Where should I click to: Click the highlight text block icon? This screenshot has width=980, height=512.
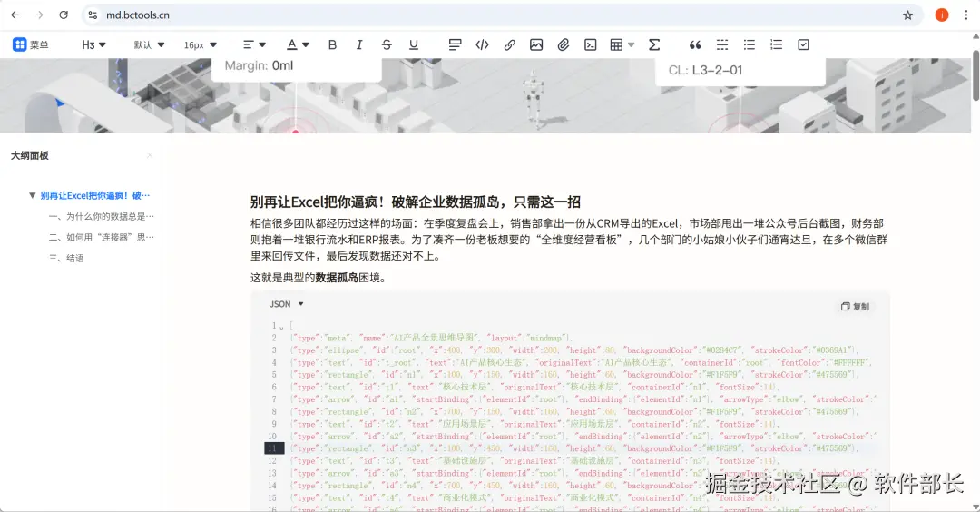coord(455,44)
